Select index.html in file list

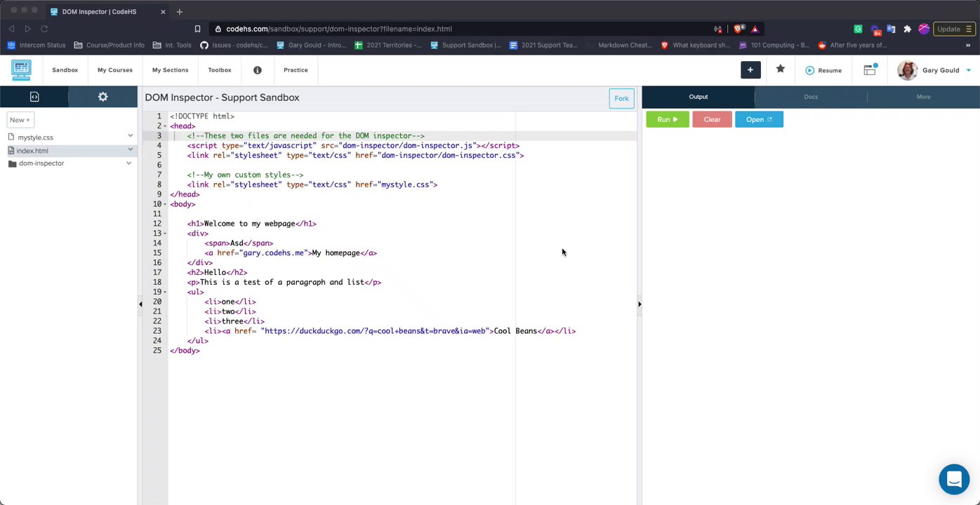point(32,150)
